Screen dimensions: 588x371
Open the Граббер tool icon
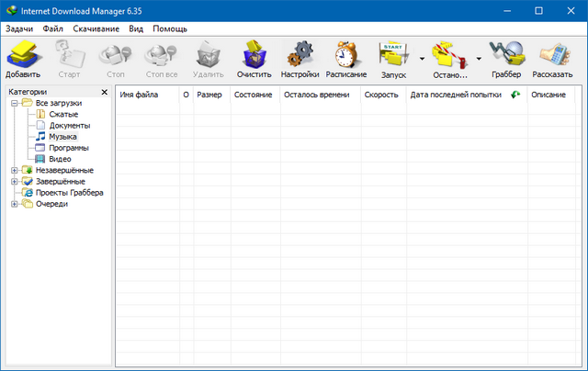point(505,57)
